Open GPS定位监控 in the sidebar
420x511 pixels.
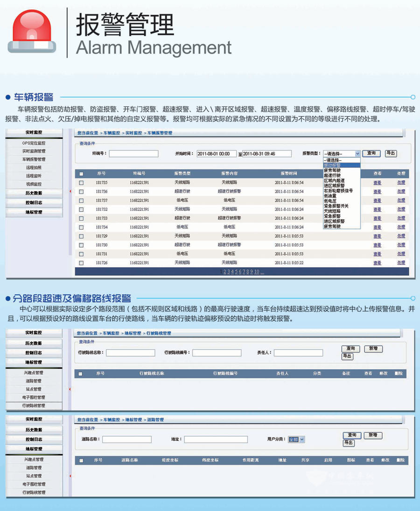coord(34,143)
